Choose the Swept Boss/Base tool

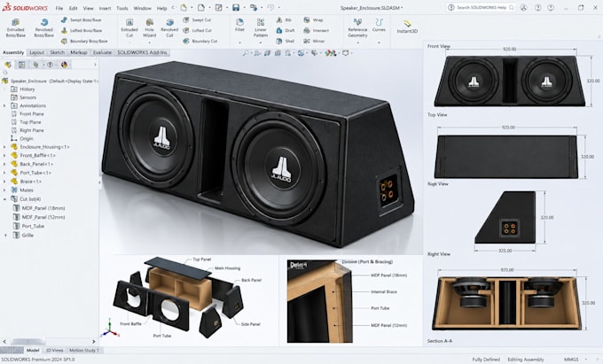tap(82, 19)
